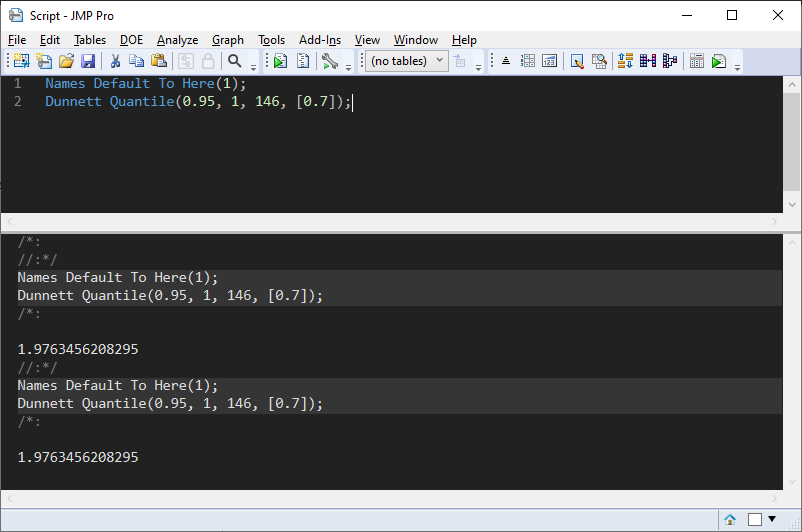Click the New Data Table toolbar icon
Viewport: 802px width, 532px height.
pos(21,61)
